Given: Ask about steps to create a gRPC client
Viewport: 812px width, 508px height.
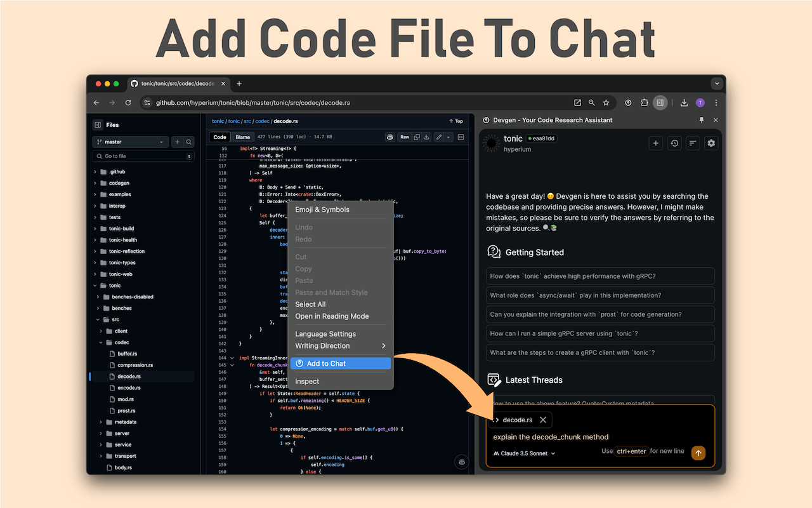Looking at the screenshot, I should 600,352.
